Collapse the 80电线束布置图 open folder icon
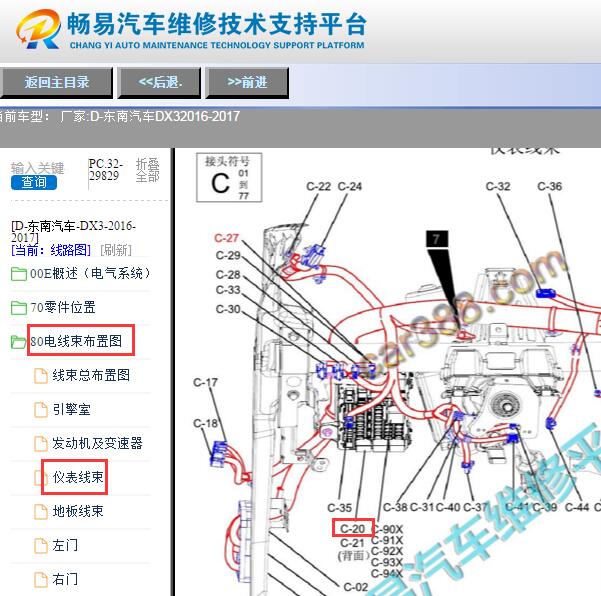 18,342
